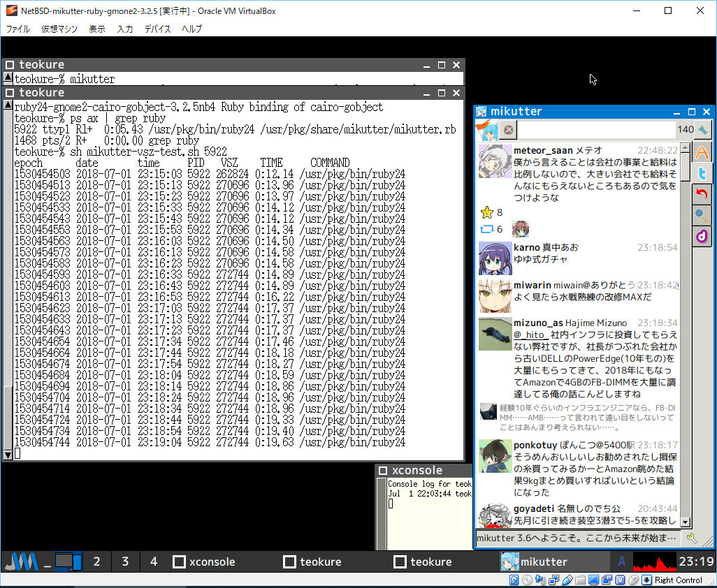Click the post send button beside 140

coord(703,129)
